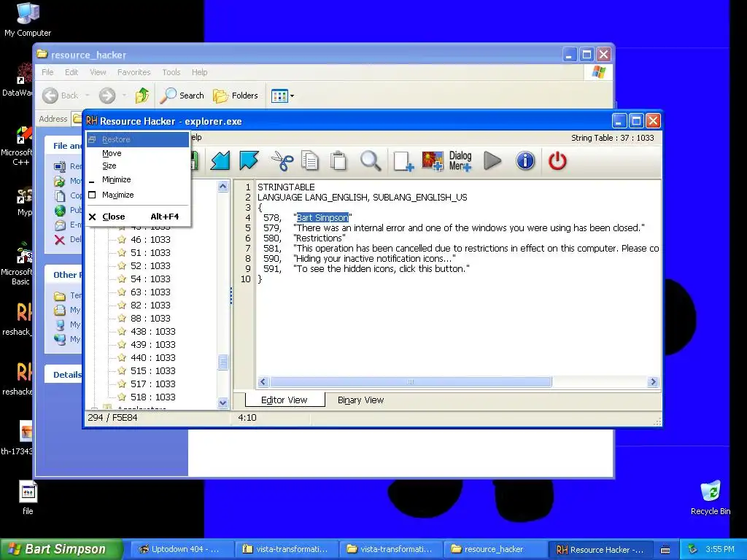Click the tree panel vertical scrollbar thumb
This screenshot has height=560, width=747.
click(x=223, y=362)
